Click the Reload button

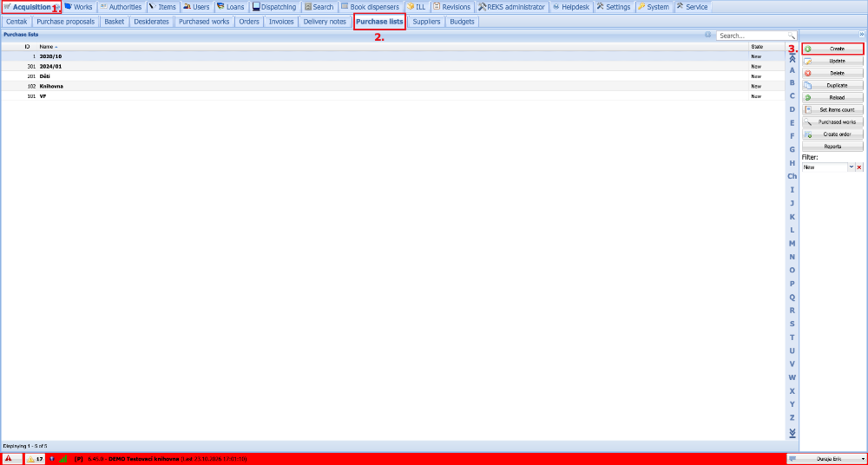pyautogui.click(x=832, y=97)
